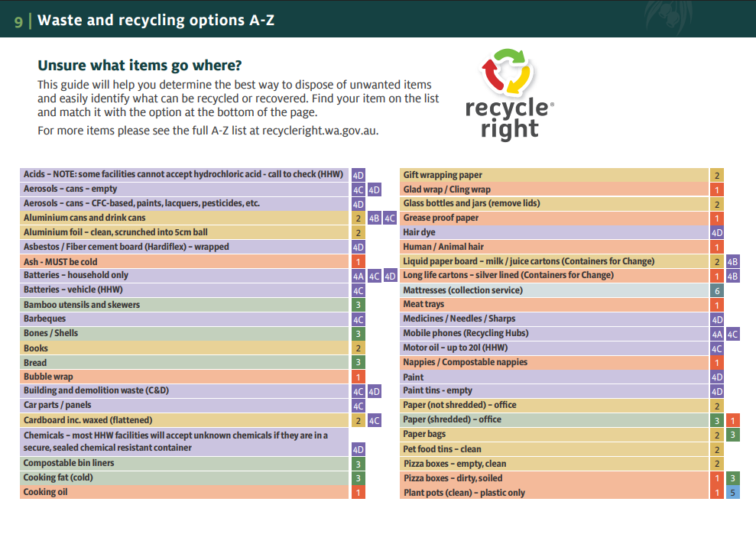Viewport: 756px width, 534px height.
Task: Select the 'Chemicals – most HHW facilities' row
Action: [x=184, y=442]
